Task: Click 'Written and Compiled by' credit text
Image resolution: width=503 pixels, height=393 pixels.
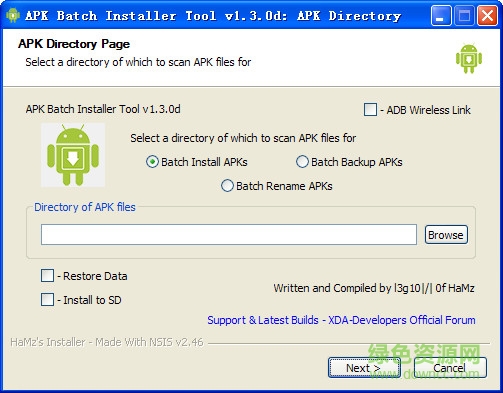Action: 374,288
